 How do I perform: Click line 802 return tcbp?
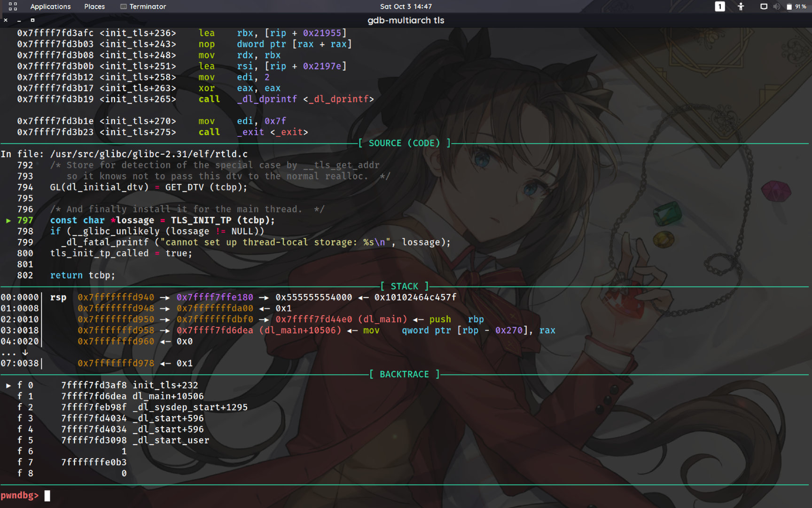point(83,275)
